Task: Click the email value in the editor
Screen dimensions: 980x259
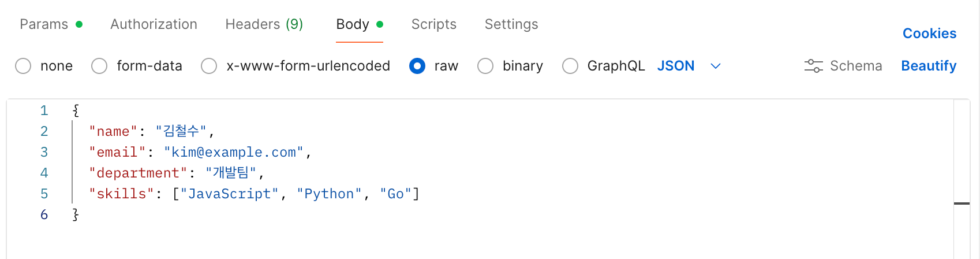Action: tap(234, 153)
